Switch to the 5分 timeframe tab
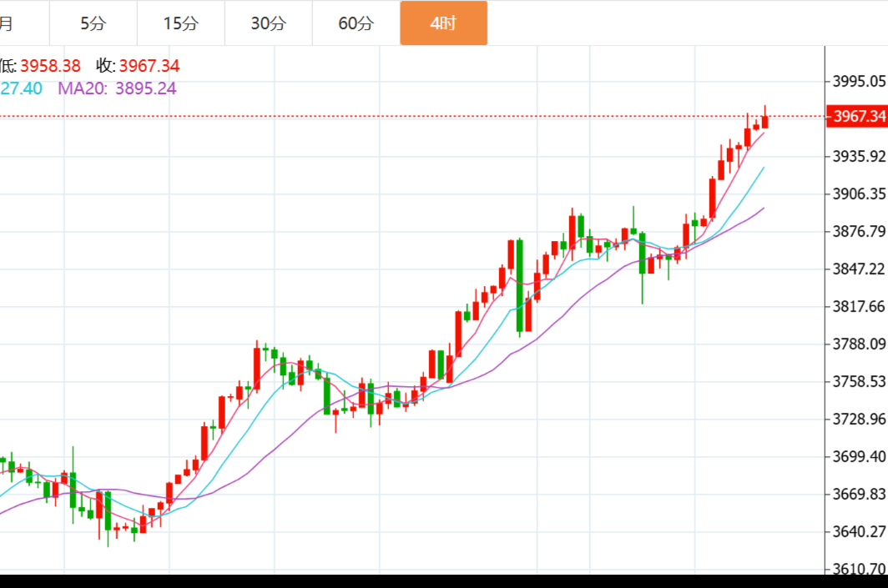This screenshot has width=888, height=588. 93,23
